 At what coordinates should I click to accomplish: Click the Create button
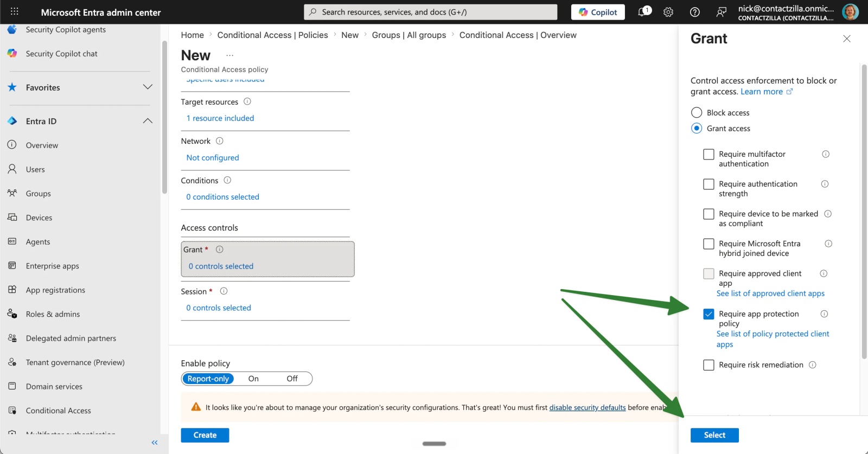[205, 435]
